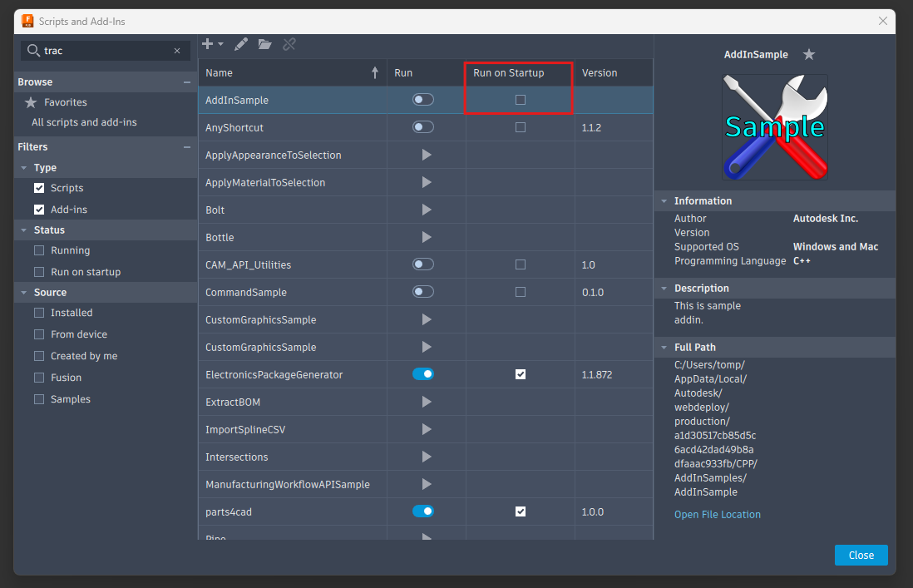The height and width of the screenshot is (588, 913).
Task: Enable the Running status filter
Action: pos(39,250)
